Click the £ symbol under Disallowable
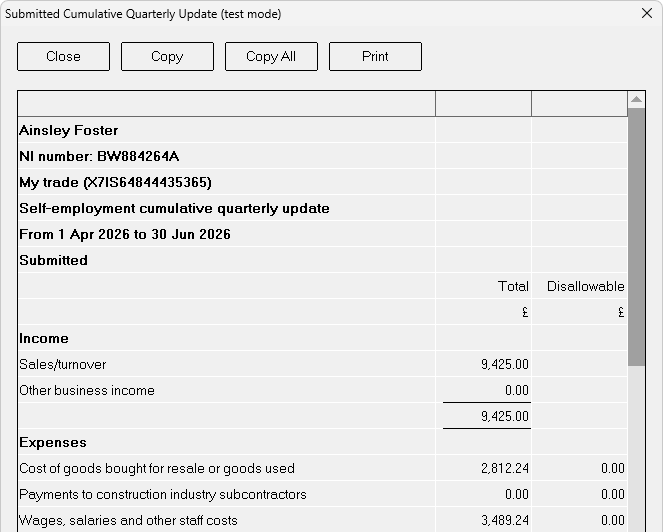This screenshot has height=532, width=663. click(621, 313)
